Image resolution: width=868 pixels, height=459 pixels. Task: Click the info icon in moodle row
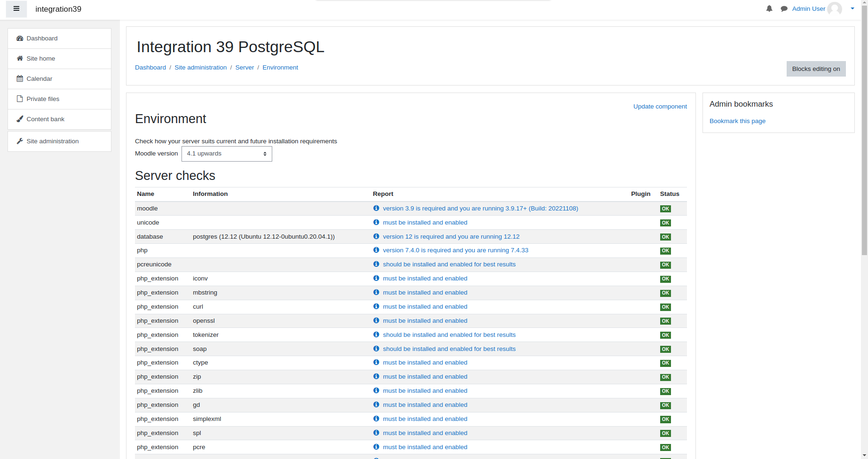coord(376,208)
